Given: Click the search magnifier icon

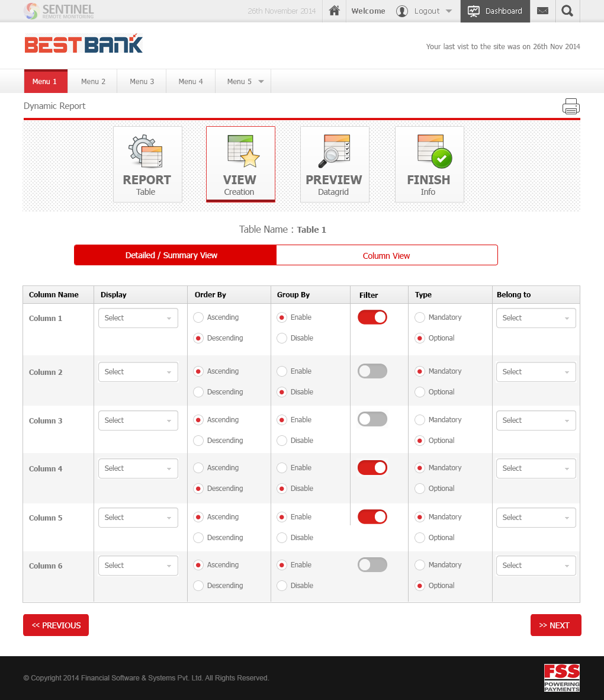Looking at the screenshot, I should [567, 11].
